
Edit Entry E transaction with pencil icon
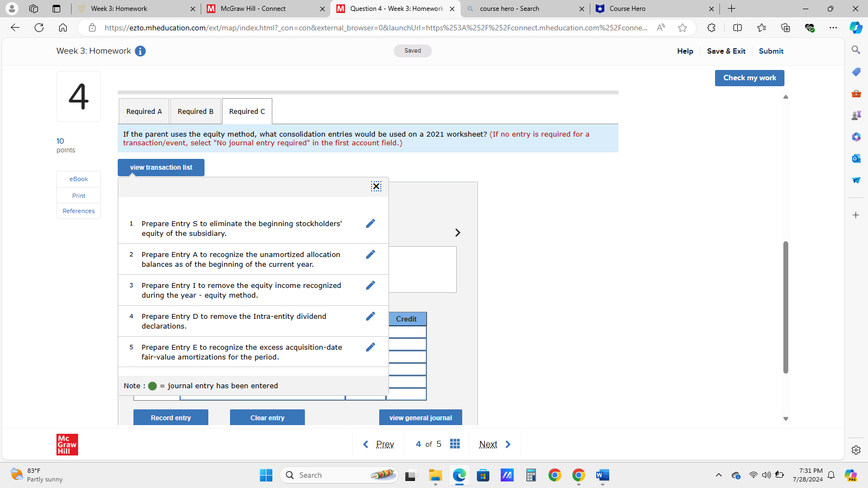point(371,347)
